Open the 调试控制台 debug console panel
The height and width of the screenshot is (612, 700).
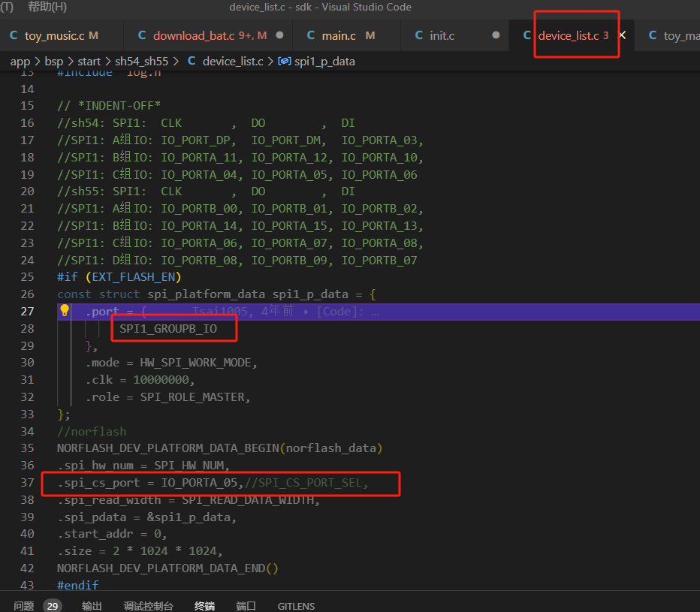[x=148, y=606]
